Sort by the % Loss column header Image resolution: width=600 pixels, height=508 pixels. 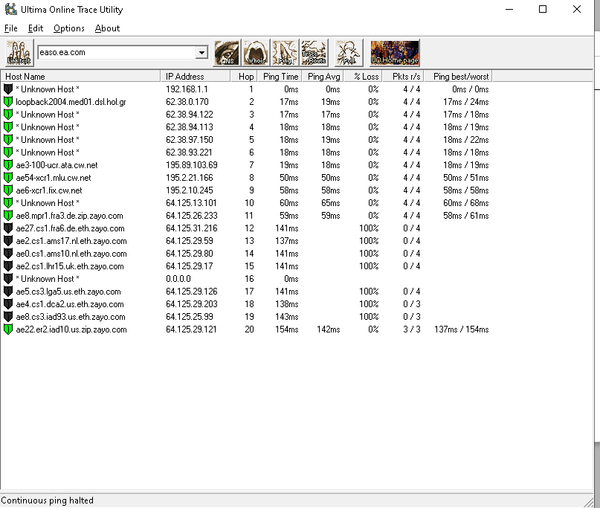[363, 77]
